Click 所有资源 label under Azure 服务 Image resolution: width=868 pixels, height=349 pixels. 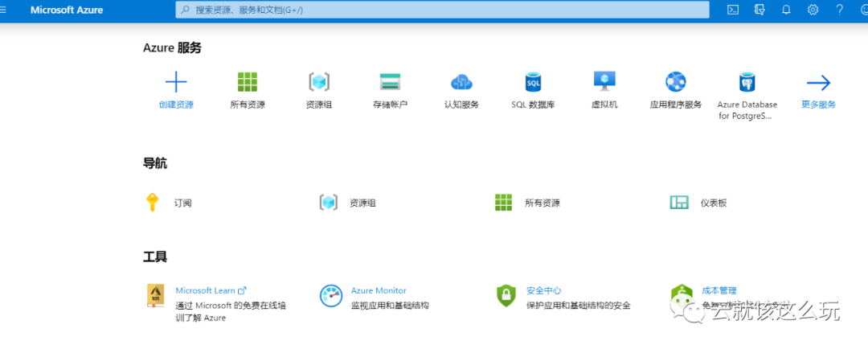point(248,105)
